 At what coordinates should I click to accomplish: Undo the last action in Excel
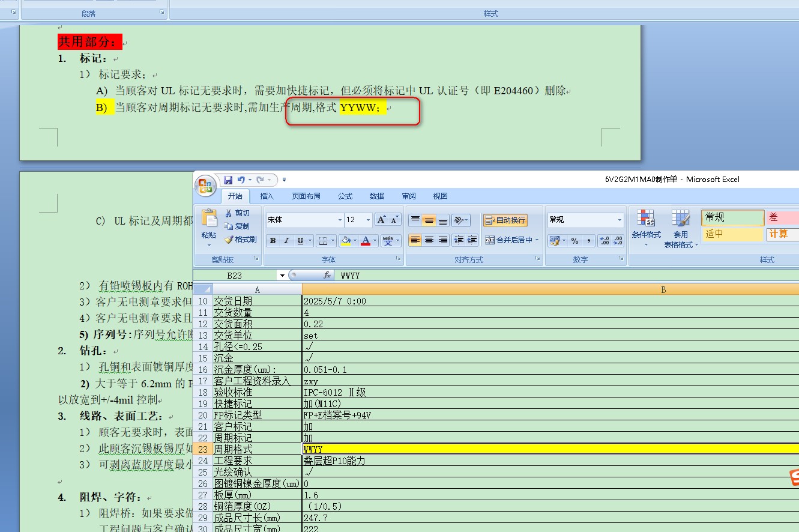click(241, 180)
